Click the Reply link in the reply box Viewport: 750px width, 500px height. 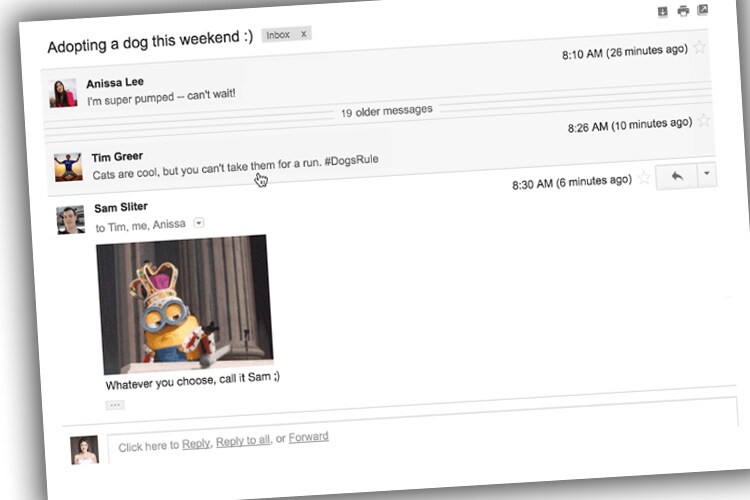click(195, 444)
